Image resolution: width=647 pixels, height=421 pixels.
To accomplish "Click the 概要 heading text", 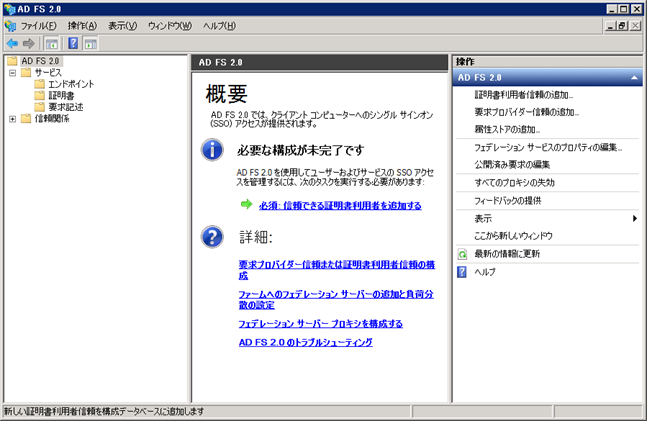I will pyautogui.click(x=227, y=94).
